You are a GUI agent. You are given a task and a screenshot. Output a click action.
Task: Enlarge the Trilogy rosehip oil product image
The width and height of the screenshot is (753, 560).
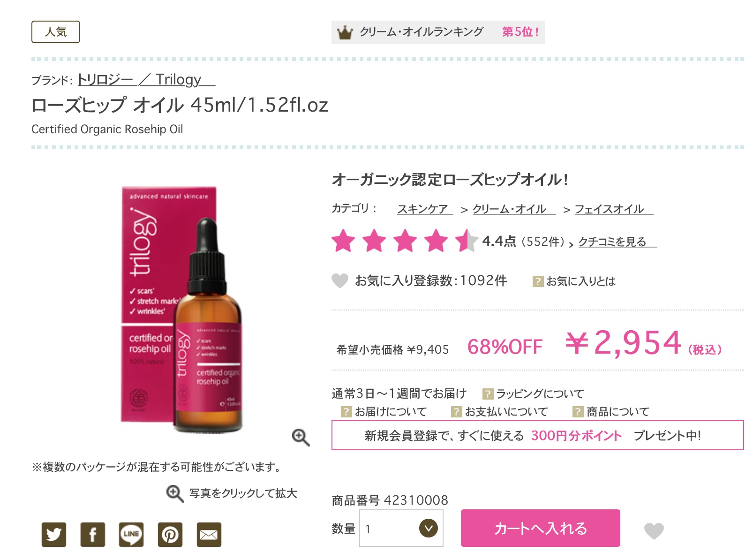click(182, 310)
